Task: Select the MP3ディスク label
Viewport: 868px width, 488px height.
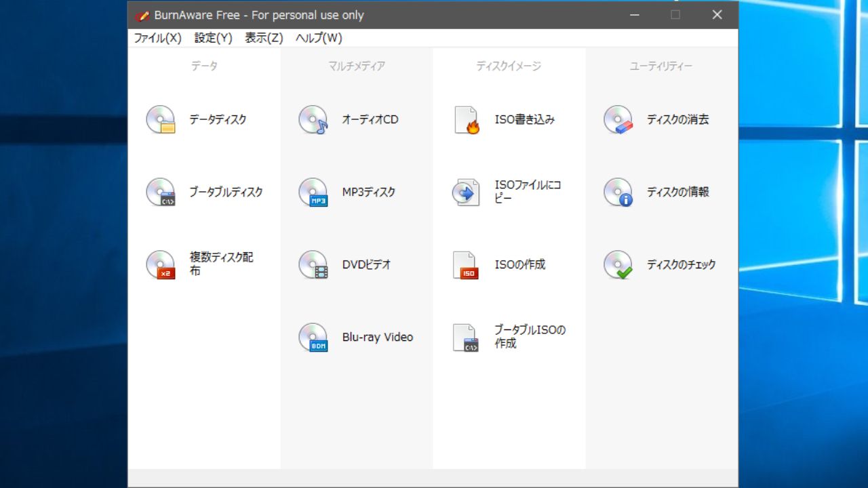Action: point(369,192)
